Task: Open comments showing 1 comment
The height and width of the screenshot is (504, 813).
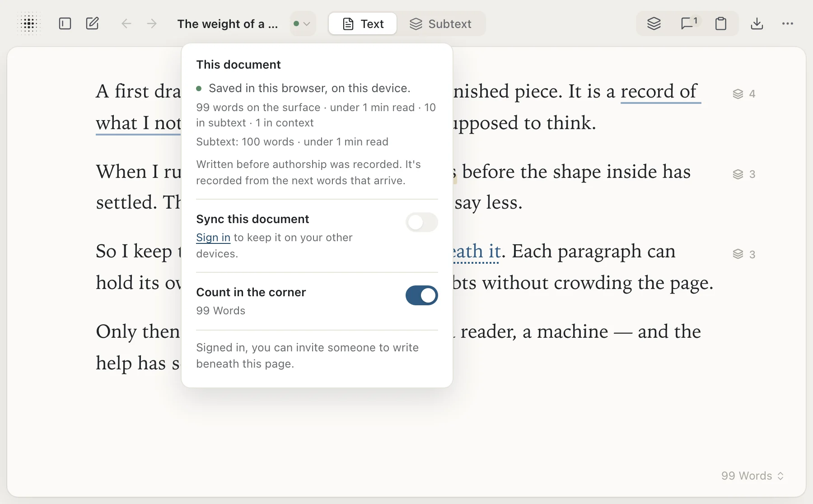Action: tap(689, 23)
